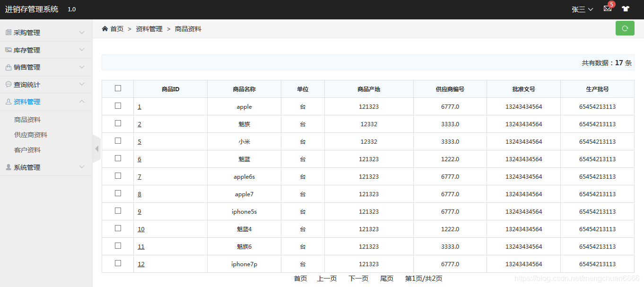Open product ID 2 link
Screen dimensions: 644x287
pos(139,124)
